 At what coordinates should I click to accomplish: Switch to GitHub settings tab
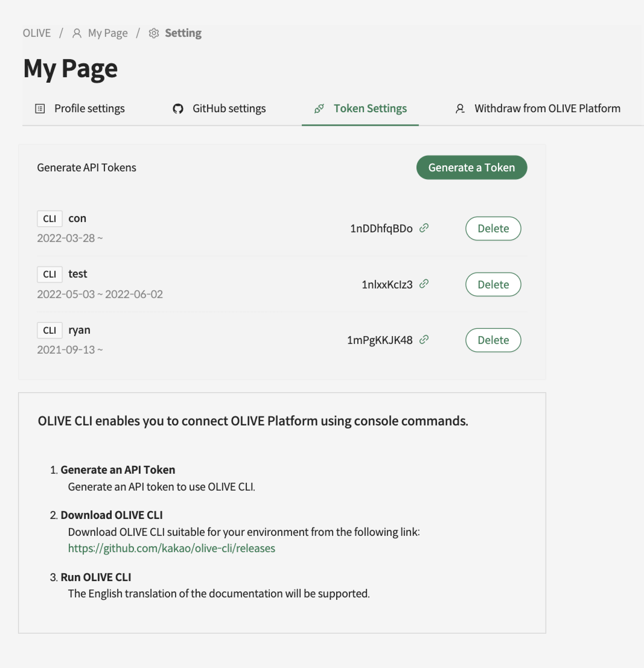point(229,109)
